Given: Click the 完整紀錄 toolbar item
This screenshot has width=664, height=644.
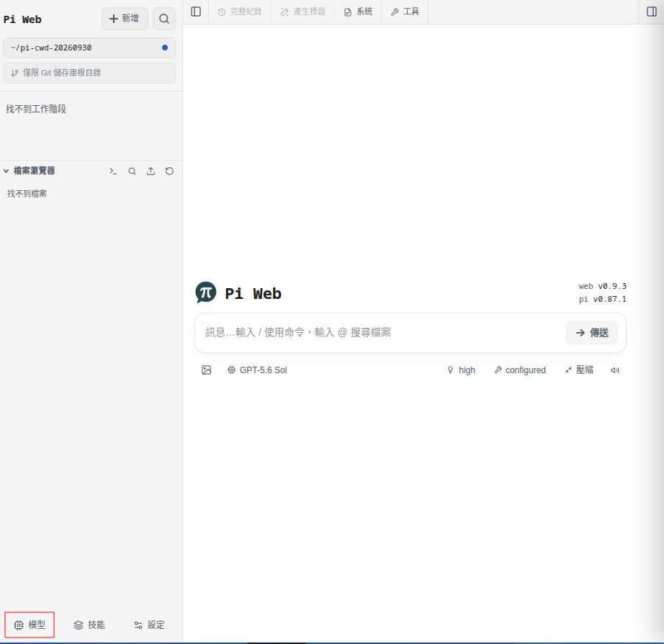Looking at the screenshot, I should tap(240, 12).
